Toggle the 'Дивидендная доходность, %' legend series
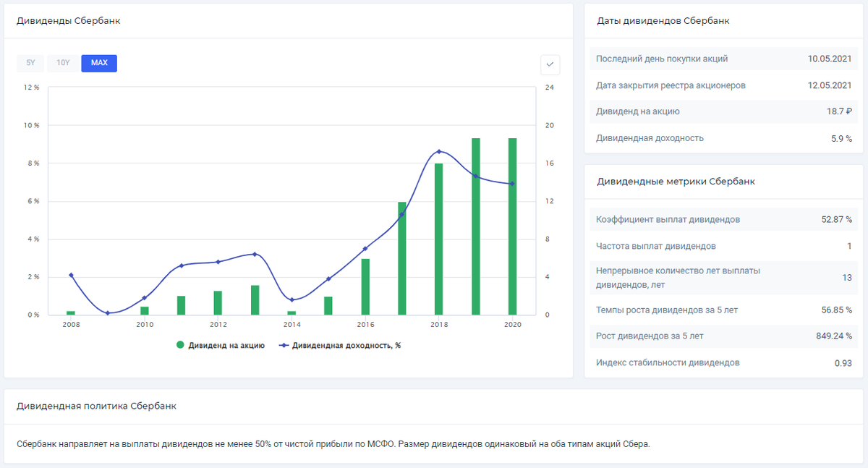 coord(339,346)
